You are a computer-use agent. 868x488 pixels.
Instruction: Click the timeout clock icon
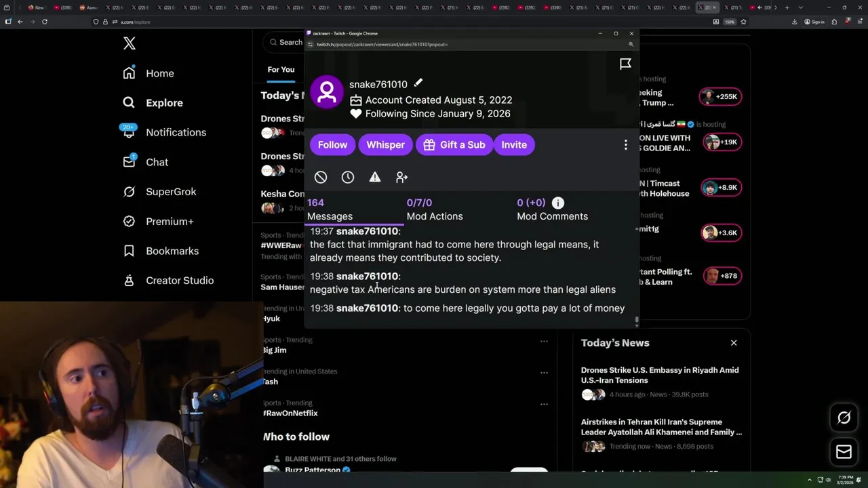[348, 177]
